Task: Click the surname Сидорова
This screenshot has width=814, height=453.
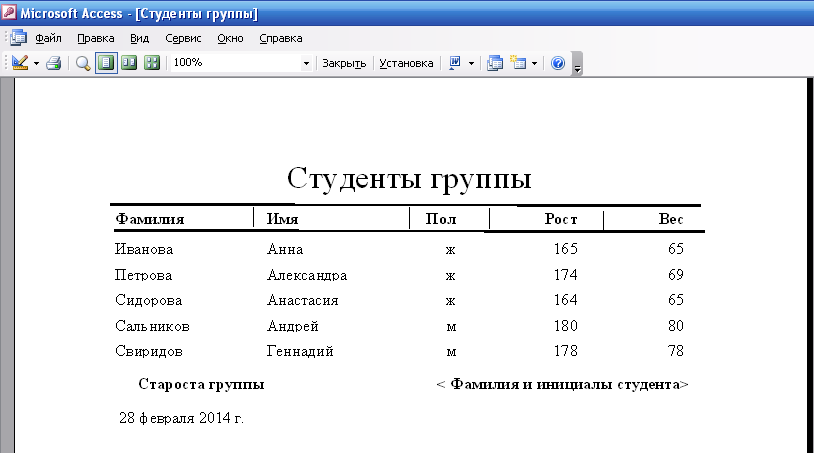Action: [148, 300]
